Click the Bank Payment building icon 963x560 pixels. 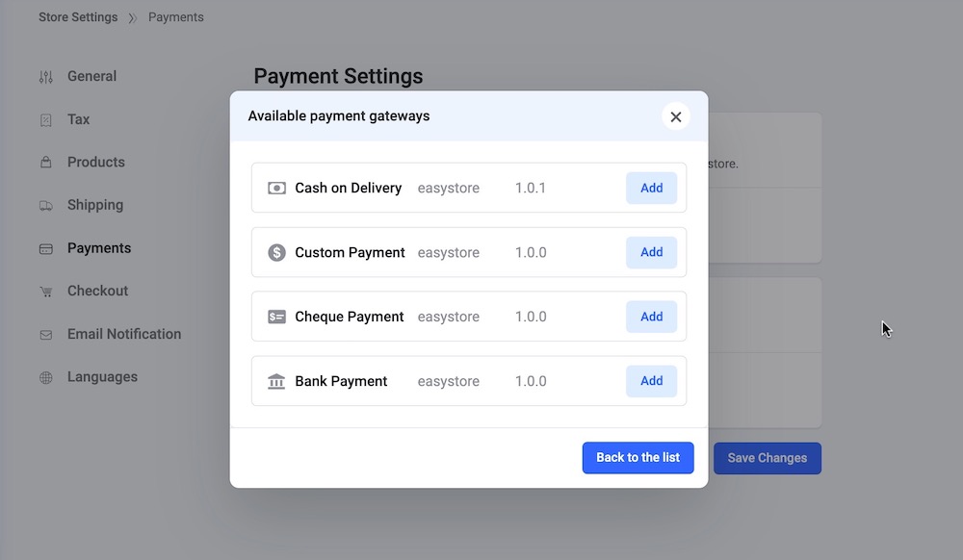tap(276, 381)
